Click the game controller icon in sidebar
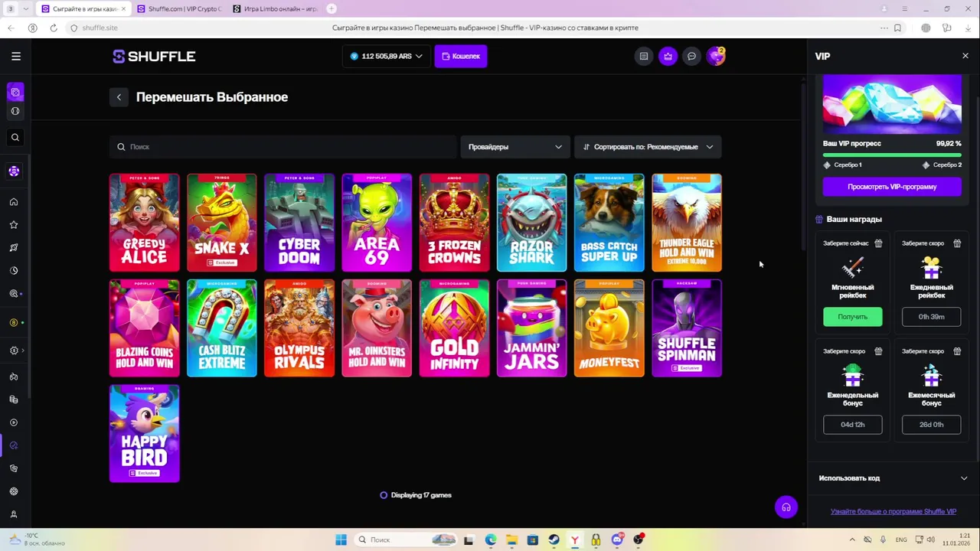980x551 pixels. [14, 377]
